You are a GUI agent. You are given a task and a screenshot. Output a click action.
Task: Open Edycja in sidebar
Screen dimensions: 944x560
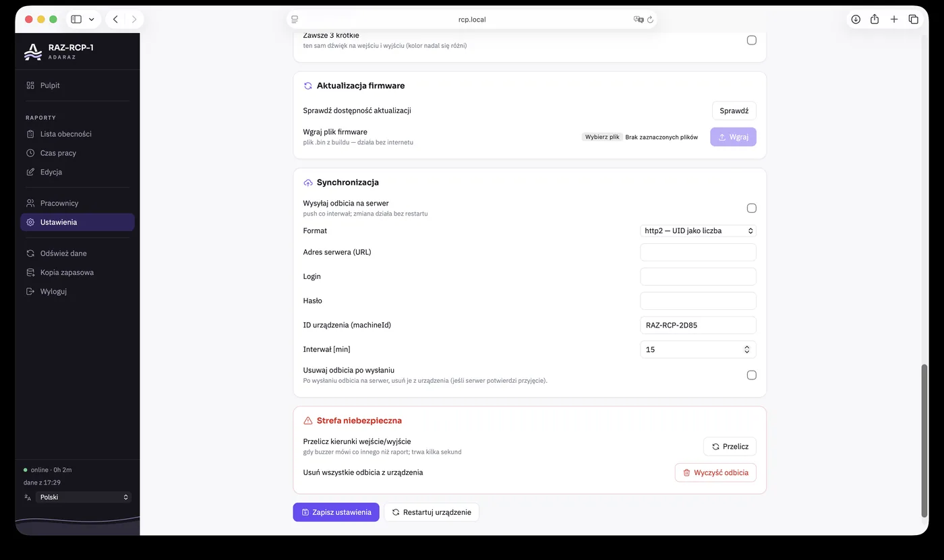78,172
